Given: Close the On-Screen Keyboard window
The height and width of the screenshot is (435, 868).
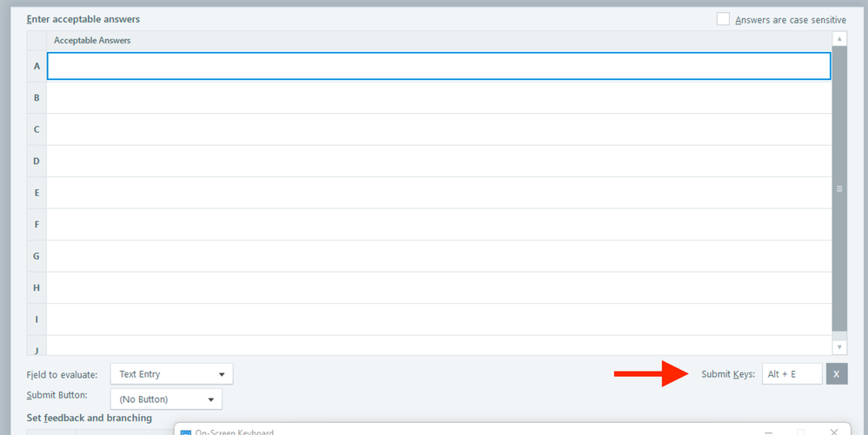Looking at the screenshot, I should [x=834, y=432].
